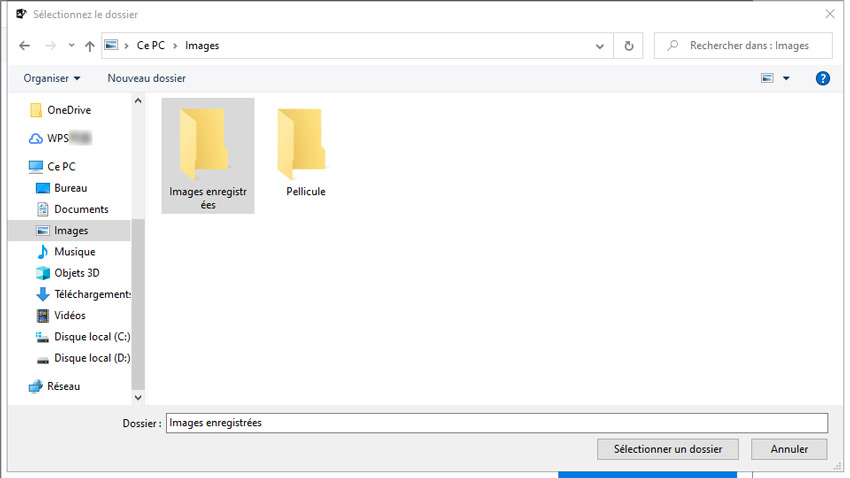Select the Pellicule folder

click(x=306, y=152)
